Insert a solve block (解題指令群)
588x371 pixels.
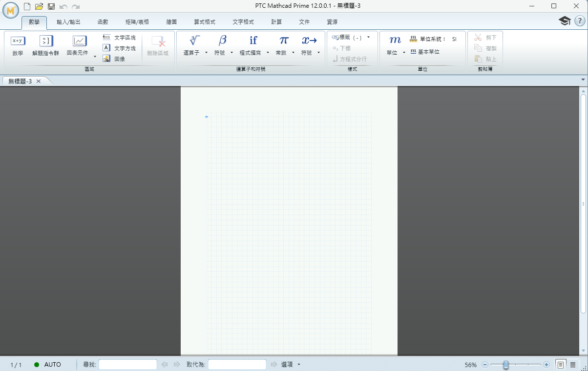point(46,46)
